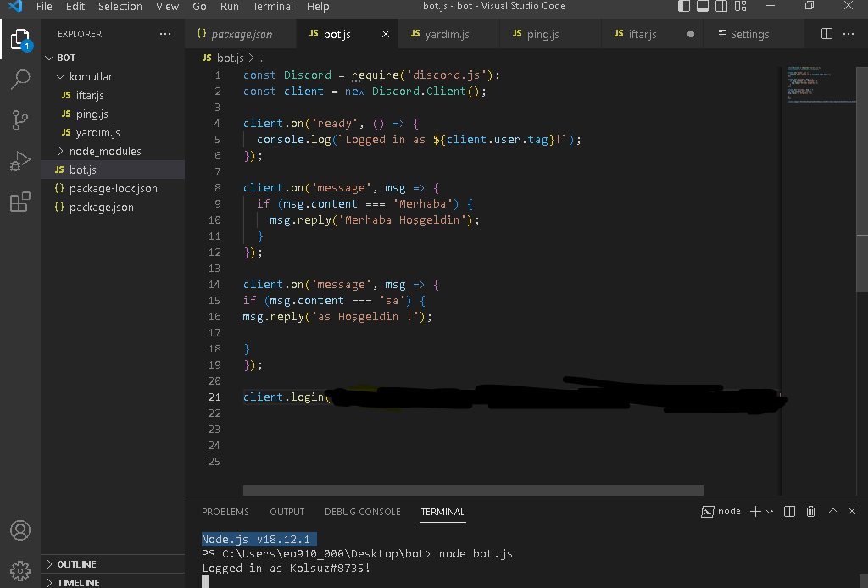Open the Source Control view
The image size is (868, 588).
click(x=20, y=120)
